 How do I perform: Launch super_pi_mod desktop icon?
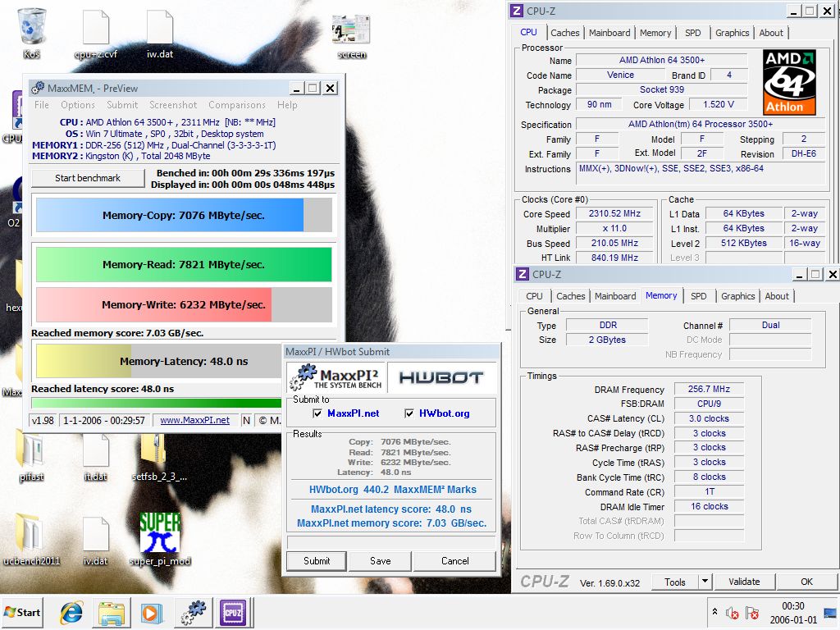coord(160,538)
